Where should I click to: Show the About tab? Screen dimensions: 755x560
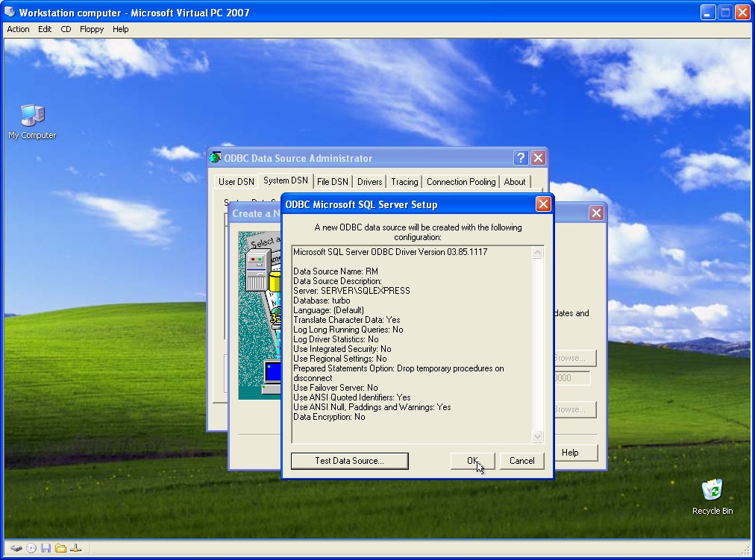(x=515, y=182)
